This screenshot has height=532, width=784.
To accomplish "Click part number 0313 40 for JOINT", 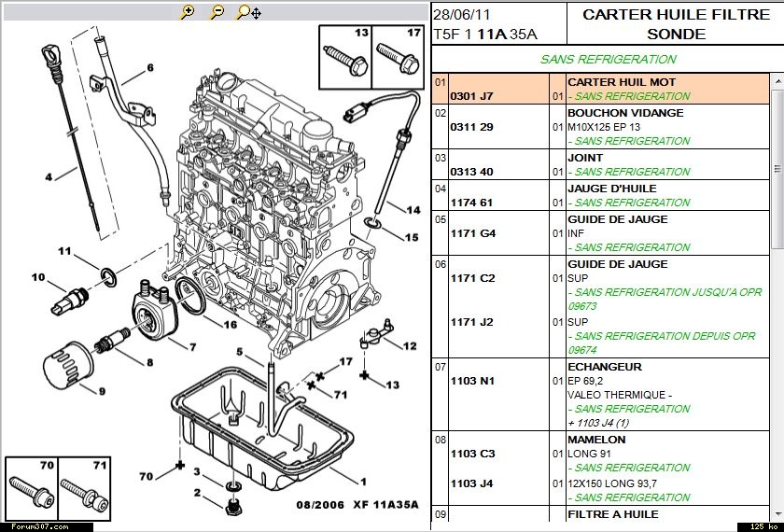I will [x=471, y=172].
